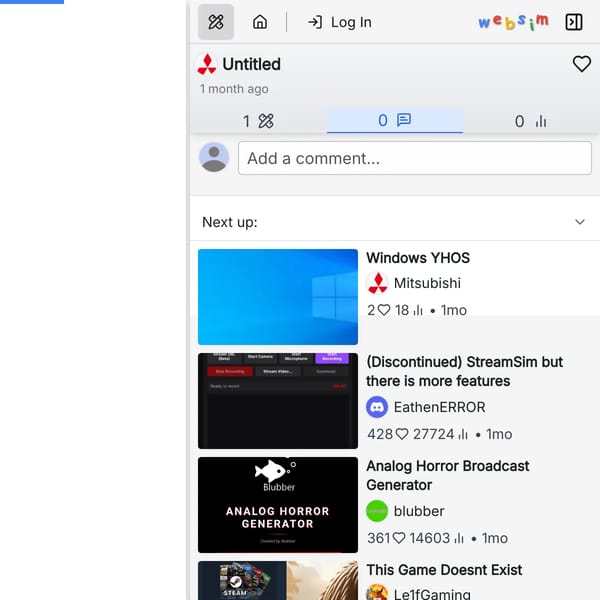Screen dimensions: 600x600
Task: Click the 1 month ago timestamp
Action: tap(234, 89)
